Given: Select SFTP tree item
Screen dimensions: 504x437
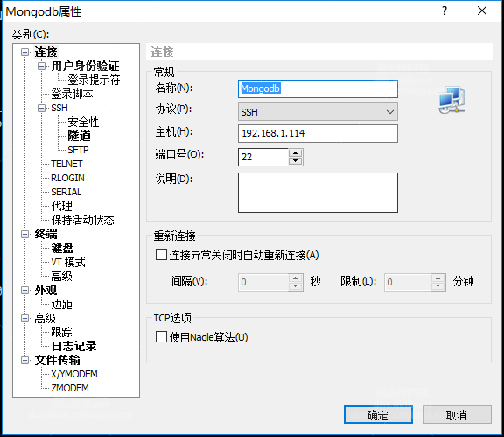Looking at the screenshot, I should [x=78, y=150].
